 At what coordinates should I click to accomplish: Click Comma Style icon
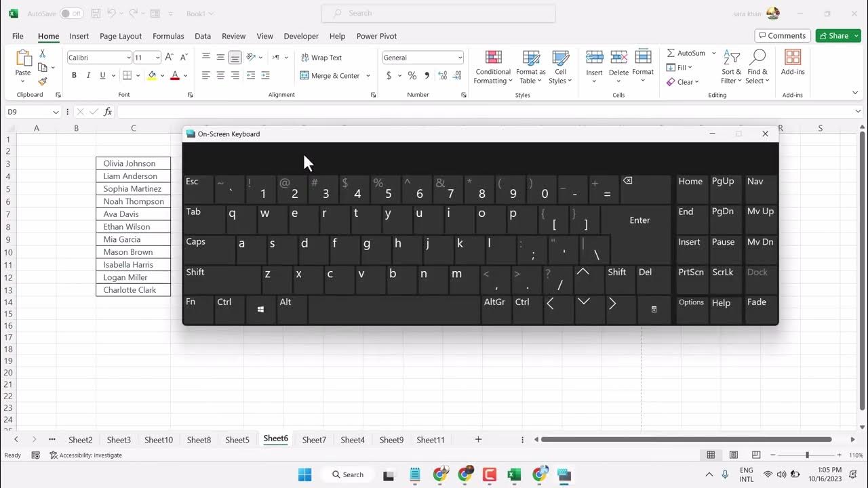(x=427, y=75)
